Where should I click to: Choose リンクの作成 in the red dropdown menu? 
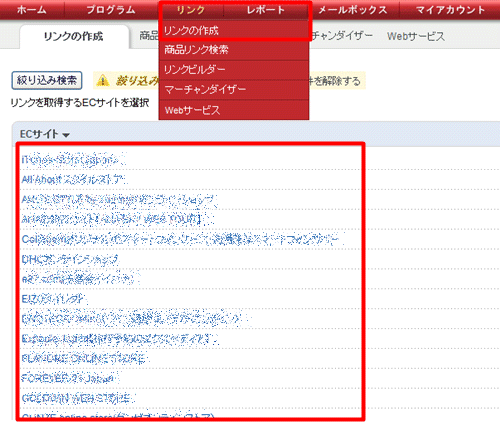(234, 31)
